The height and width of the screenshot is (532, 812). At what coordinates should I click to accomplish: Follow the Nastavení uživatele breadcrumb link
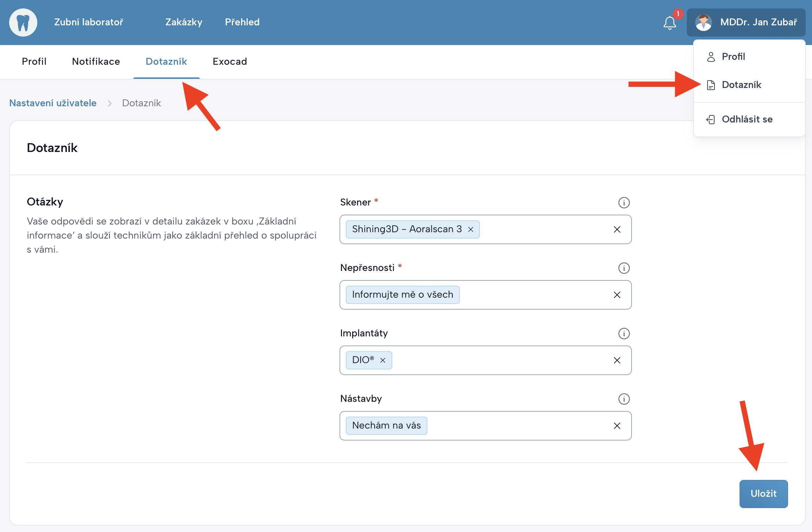(53, 103)
